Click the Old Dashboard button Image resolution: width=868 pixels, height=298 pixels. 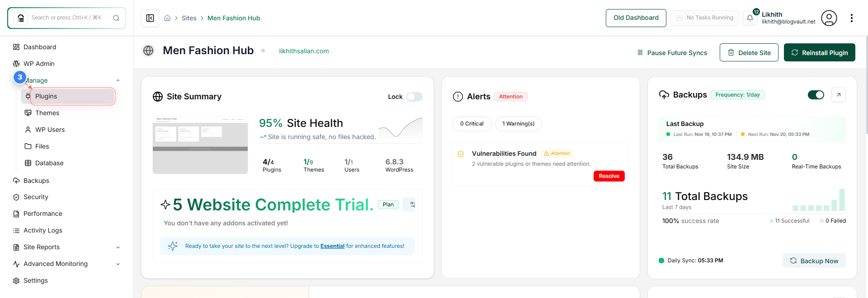tap(636, 18)
